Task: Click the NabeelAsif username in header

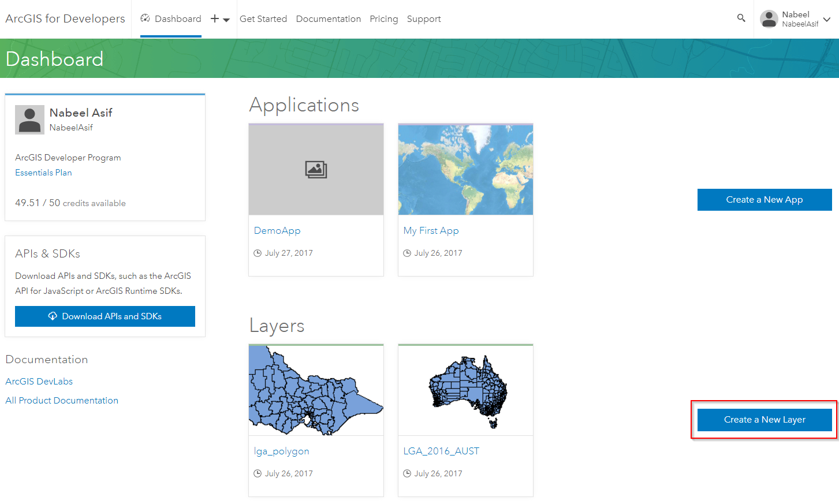Action: point(800,24)
